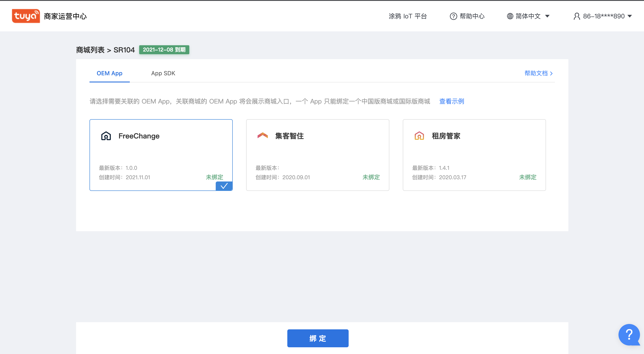Select the 租房管家 app card
The width and height of the screenshot is (644, 354).
tap(474, 155)
